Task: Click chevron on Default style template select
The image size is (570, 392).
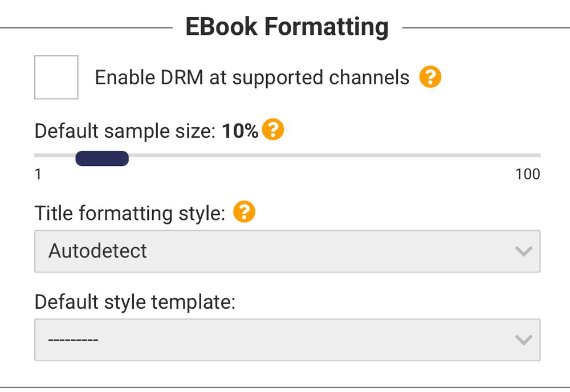Action: [523, 340]
